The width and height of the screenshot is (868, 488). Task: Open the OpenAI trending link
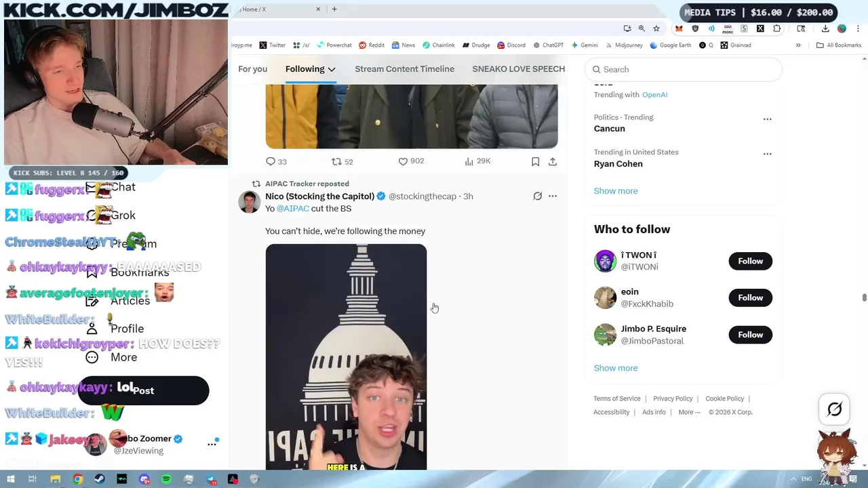[655, 95]
